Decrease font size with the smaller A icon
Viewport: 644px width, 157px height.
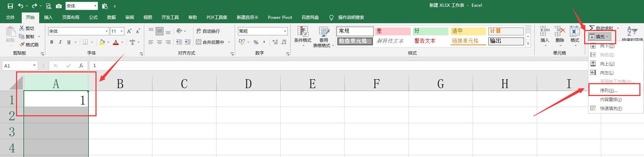[138, 31]
